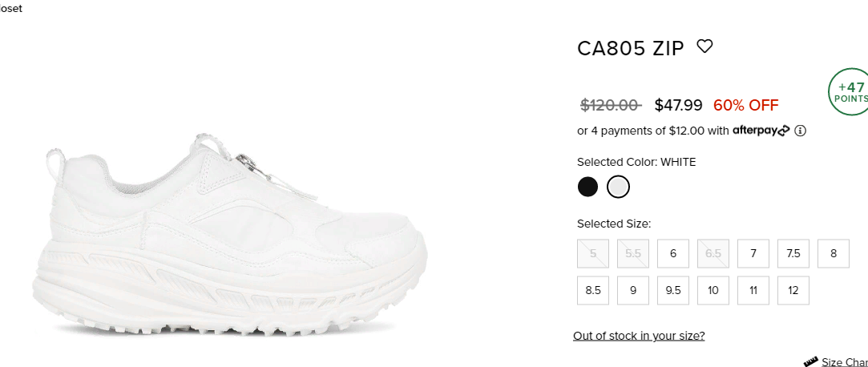Image resolution: width=868 pixels, height=367 pixels.
Task: Select size 11
Action: [753, 291]
